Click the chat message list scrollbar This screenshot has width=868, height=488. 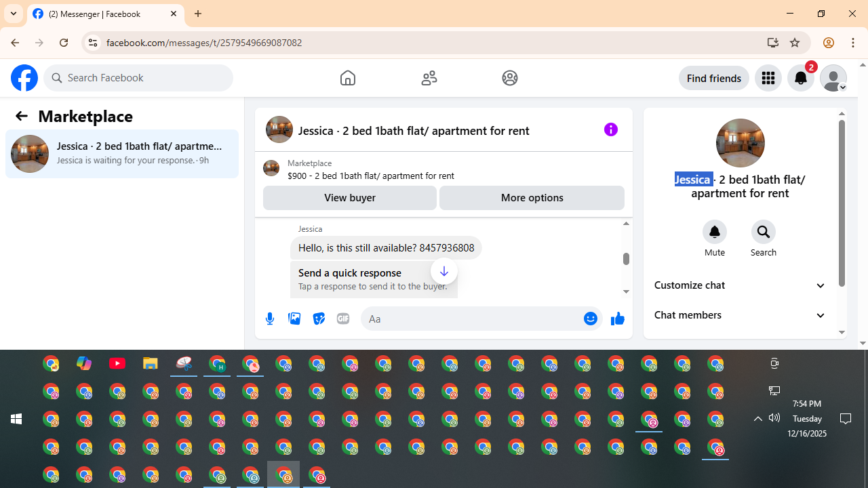tap(626, 258)
